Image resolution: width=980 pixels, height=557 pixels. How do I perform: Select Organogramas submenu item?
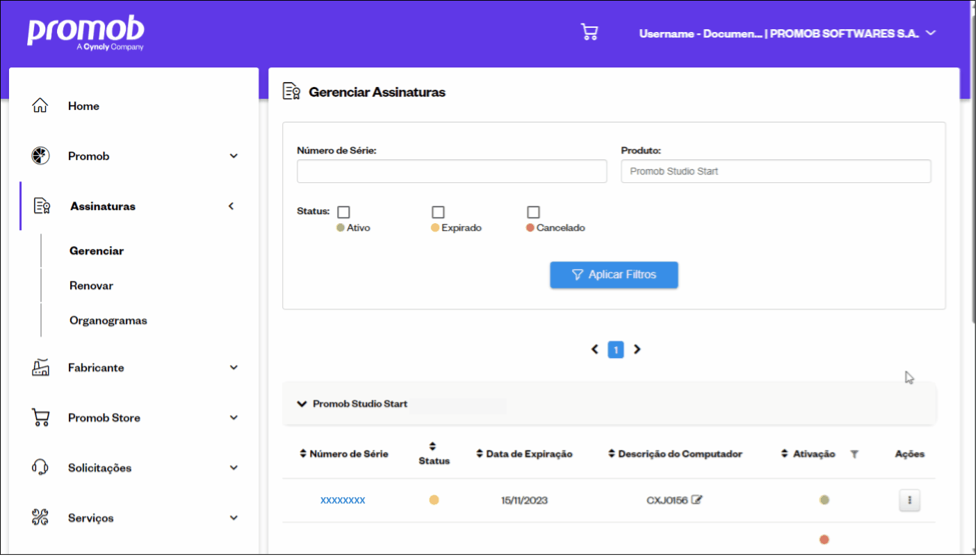pyautogui.click(x=108, y=321)
